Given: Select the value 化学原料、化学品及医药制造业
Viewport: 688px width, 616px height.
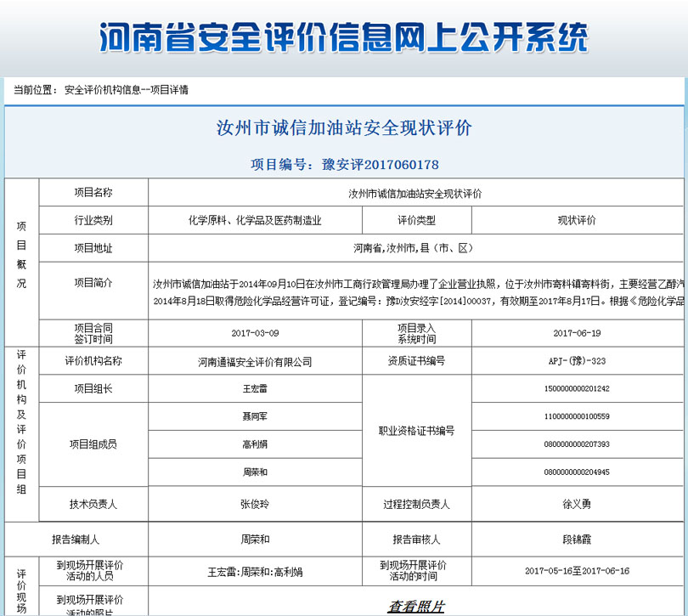Looking at the screenshot, I should [x=255, y=220].
